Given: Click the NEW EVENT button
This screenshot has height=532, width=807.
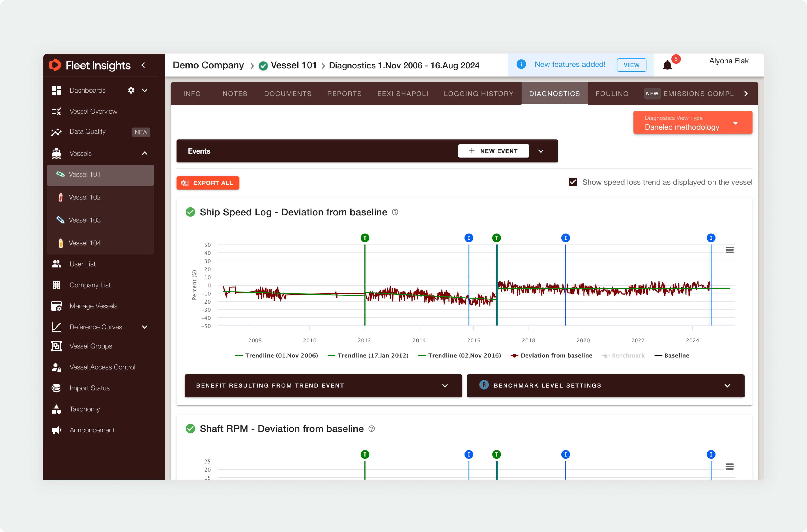Looking at the screenshot, I should (x=493, y=151).
